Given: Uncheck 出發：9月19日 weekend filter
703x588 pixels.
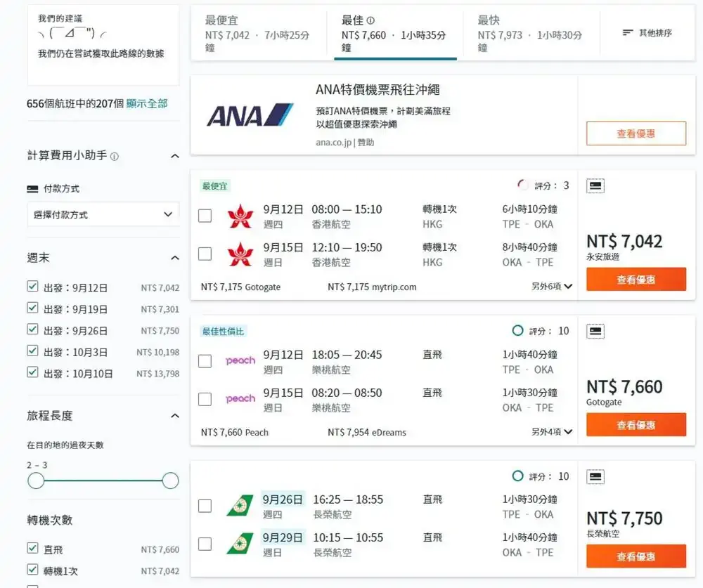Looking at the screenshot, I should pos(32,308).
